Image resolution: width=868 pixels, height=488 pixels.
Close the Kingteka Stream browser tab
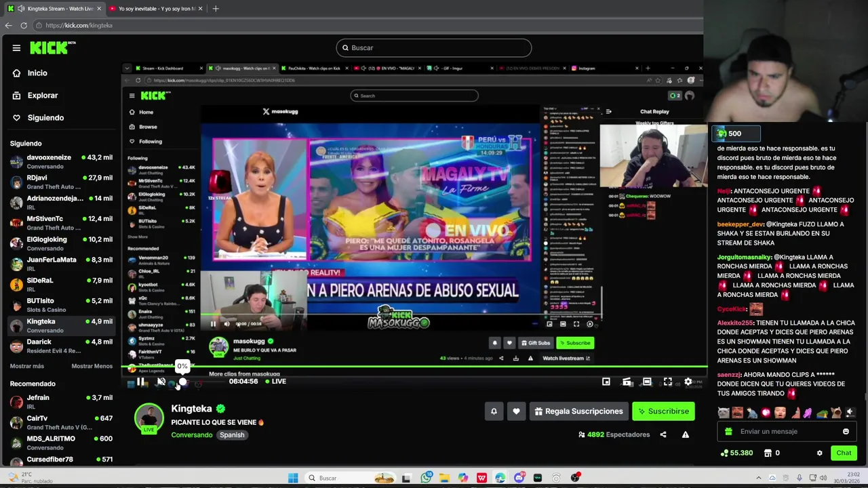pos(99,9)
